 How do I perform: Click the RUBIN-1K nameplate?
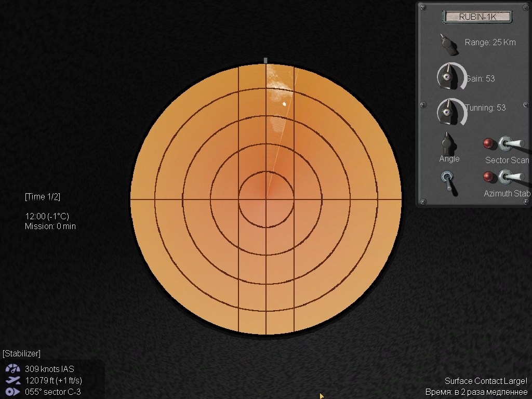[x=477, y=17]
